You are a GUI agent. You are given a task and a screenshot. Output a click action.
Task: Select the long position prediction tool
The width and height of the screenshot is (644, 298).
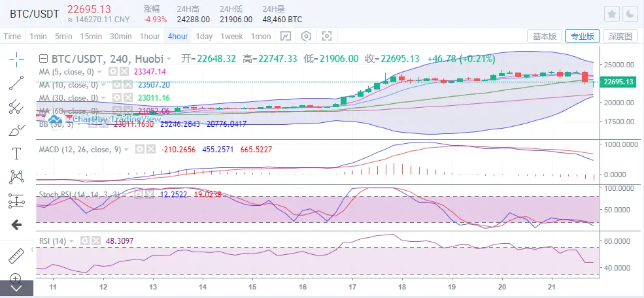pos(16,201)
